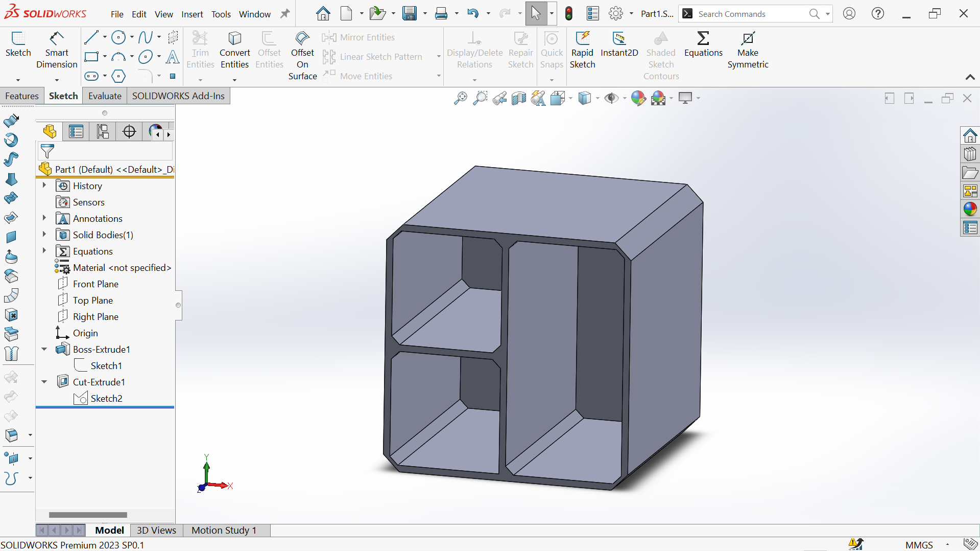Open the ConfigurationManager tab icon

pos(103,132)
